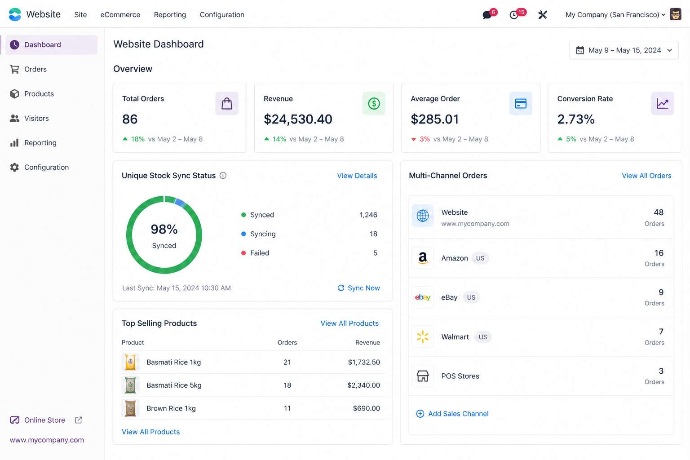690x460 pixels.
Task: Click the Amazon channel logo
Action: point(422,257)
